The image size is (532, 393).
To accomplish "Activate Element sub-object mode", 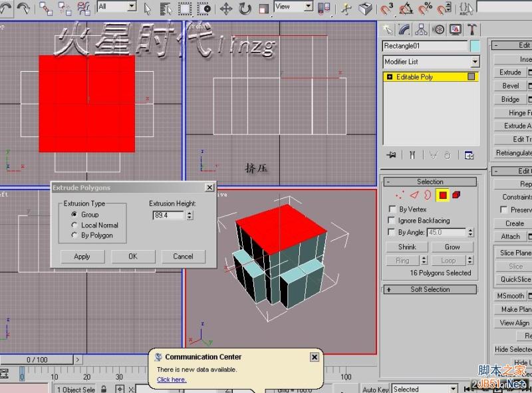I will point(456,194).
